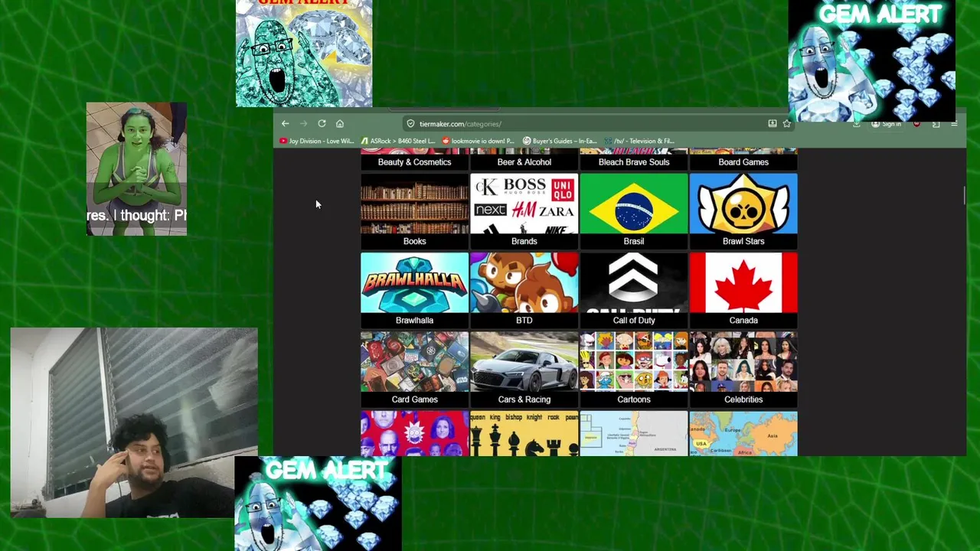980x551 pixels.
Task: Reload the tiermaker page
Action: tap(322, 123)
